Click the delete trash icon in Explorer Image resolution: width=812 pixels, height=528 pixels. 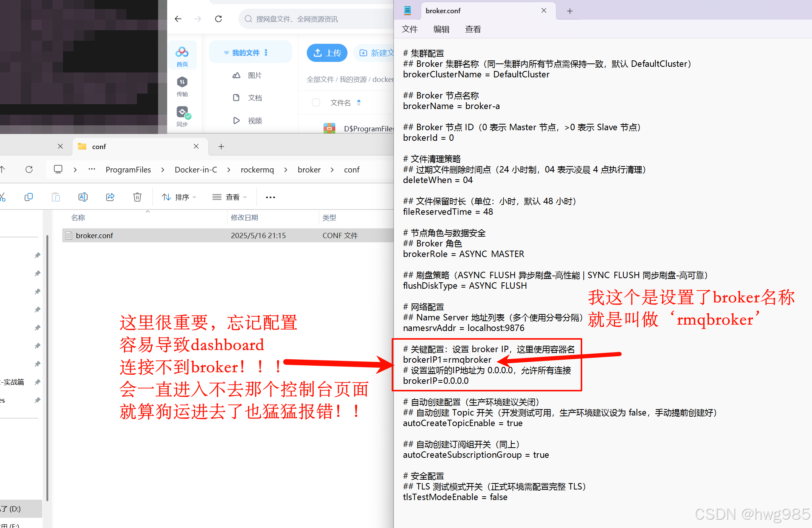pyautogui.click(x=137, y=197)
